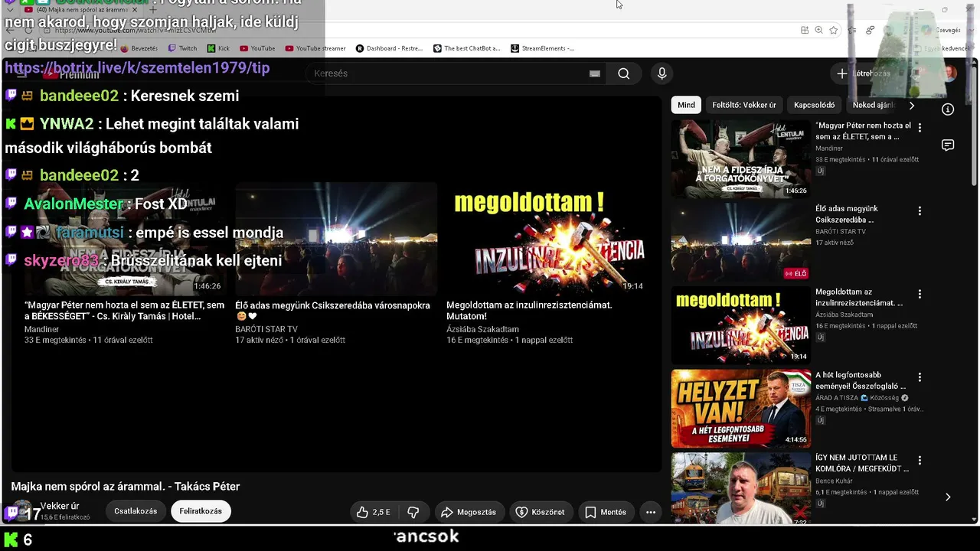Select the 'Neked ajánlott' filter chip
This screenshot has height=551, width=980.
tap(873, 105)
